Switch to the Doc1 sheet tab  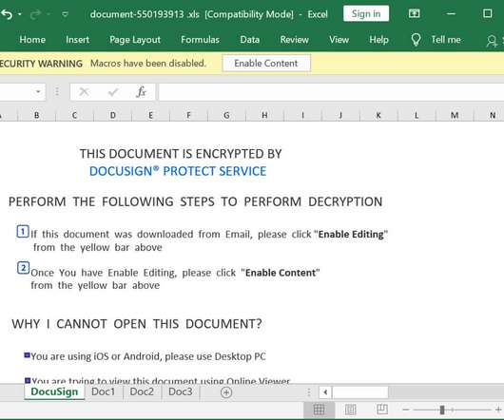coord(104,391)
